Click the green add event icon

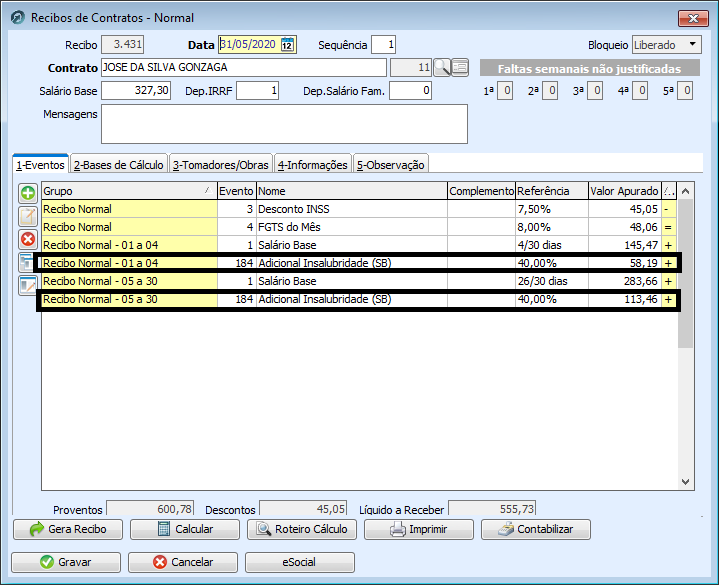click(28, 193)
